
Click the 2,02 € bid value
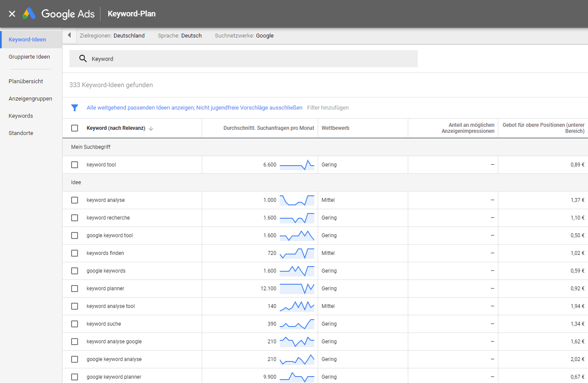click(x=577, y=359)
